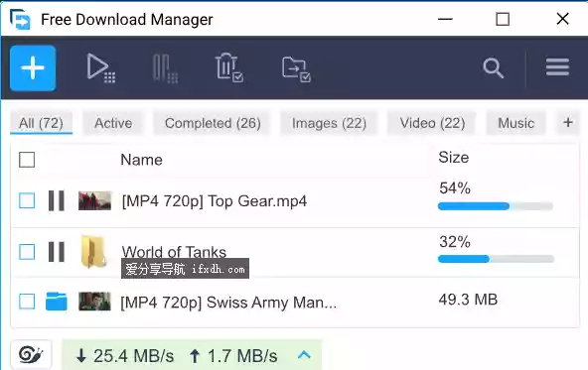Tick the select-all checkbox beside Name
This screenshot has width=588, height=370.
pos(27,160)
